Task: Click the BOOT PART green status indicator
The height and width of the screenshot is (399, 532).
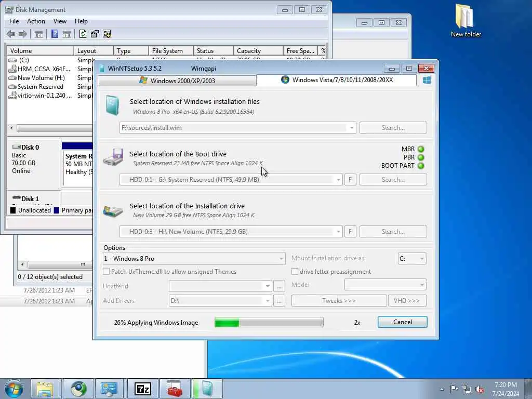Action: (x=421, y=166)
